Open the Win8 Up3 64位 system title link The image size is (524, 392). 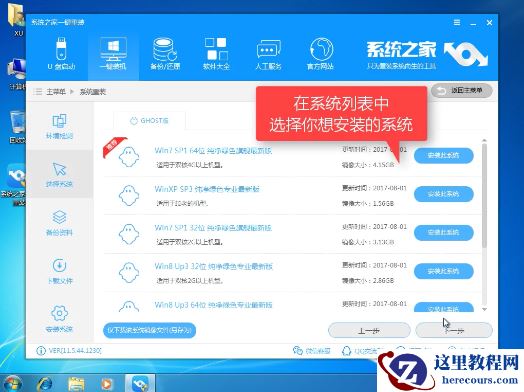pyautogui.click(x=213, y=305)
